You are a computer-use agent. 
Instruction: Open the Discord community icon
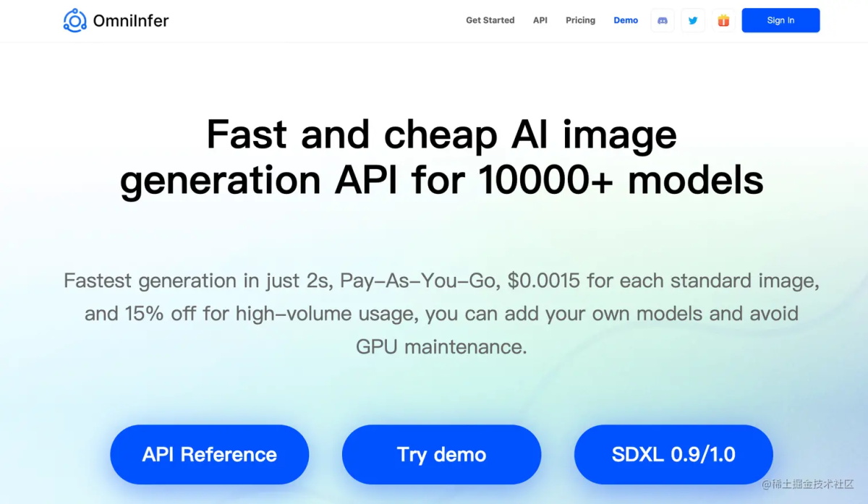tap(662, 20)
